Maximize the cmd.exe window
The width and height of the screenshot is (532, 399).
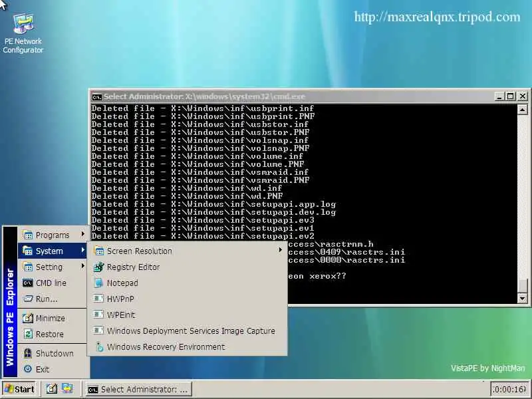510,96
